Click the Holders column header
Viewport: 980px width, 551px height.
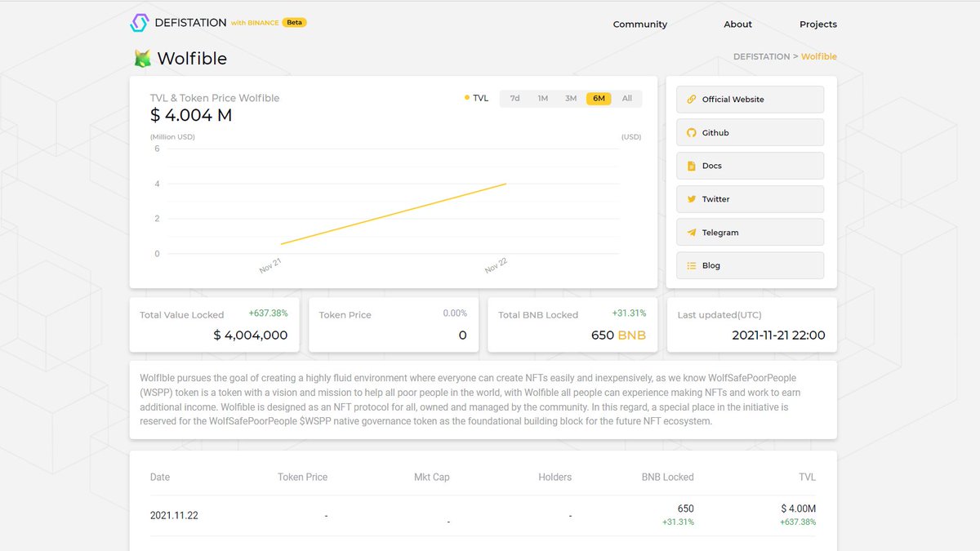tap(555, 478)
